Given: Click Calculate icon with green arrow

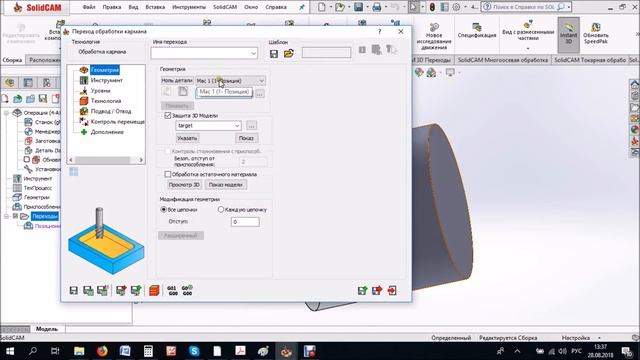Looking at the screenshot, I should pyautogui.click(x=136, y=290).
